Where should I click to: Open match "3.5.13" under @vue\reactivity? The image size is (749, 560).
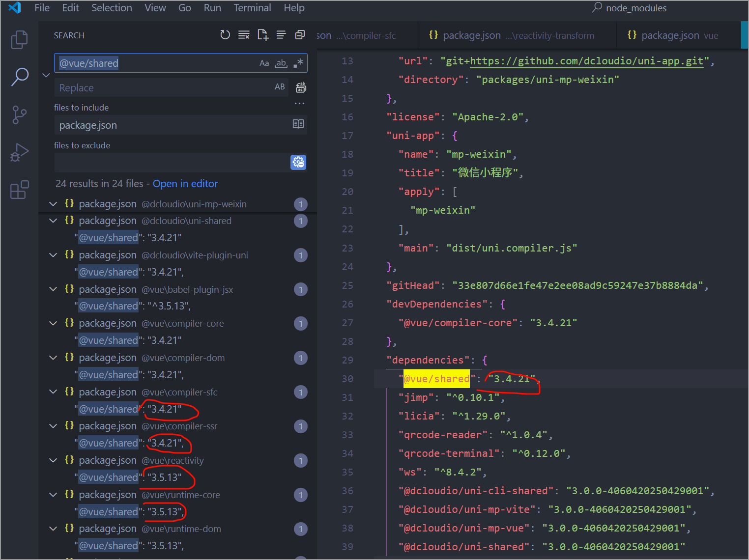click(x=178, y=477)
